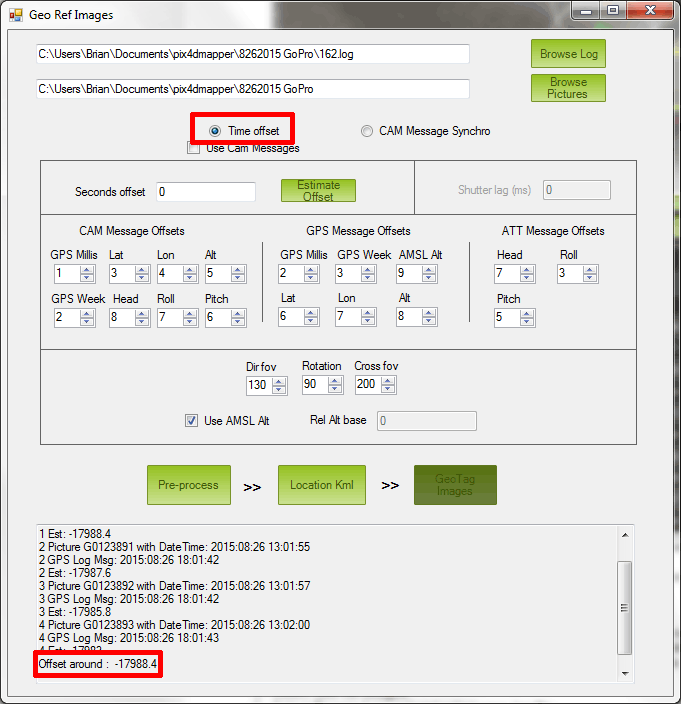Click the log file path text field
Screen dimensions: 681x704
pos(252,54)
